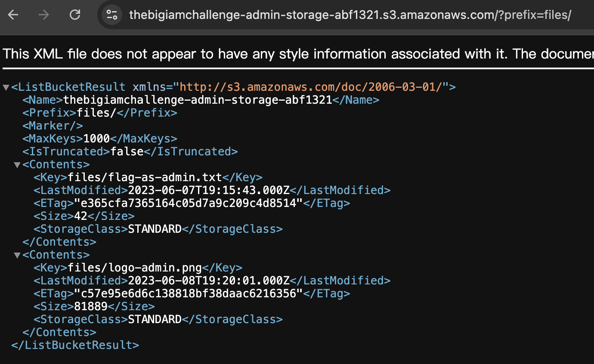Viewport: 594px width, 364px height.
Task: Click the browser forward arrow
Action: coord(43,15)
